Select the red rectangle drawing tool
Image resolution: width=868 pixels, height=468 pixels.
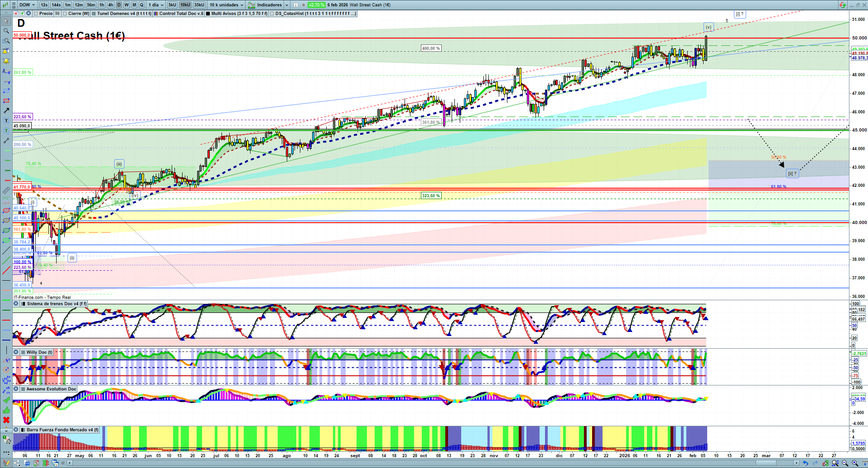[6, 101]
